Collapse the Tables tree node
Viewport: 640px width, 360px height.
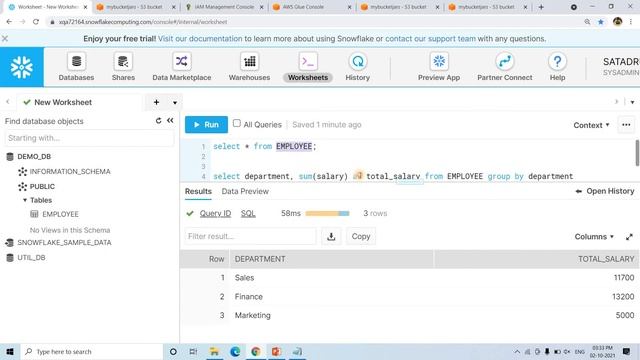[25, 200]
